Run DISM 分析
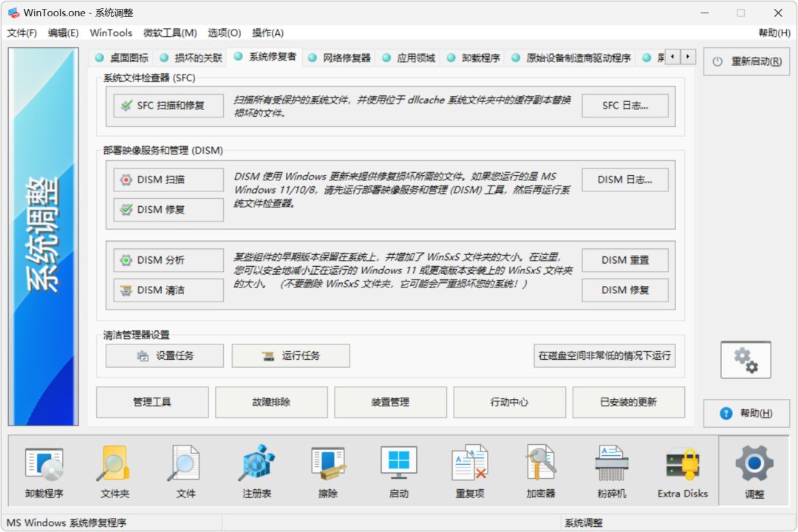 pos(168,260)
